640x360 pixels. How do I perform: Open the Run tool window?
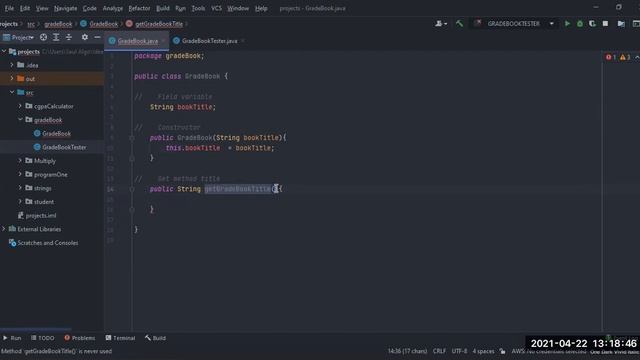12,338
